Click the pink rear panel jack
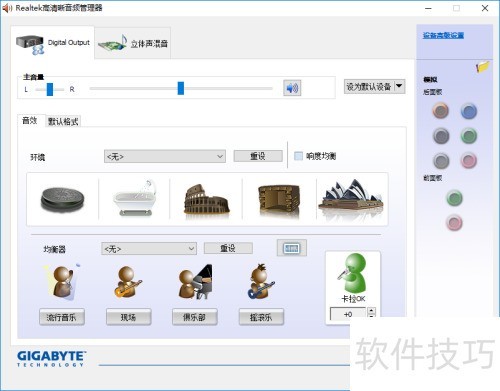Image resolution: width=500 pixels, height=391 pixels. [x=469, y=161]
